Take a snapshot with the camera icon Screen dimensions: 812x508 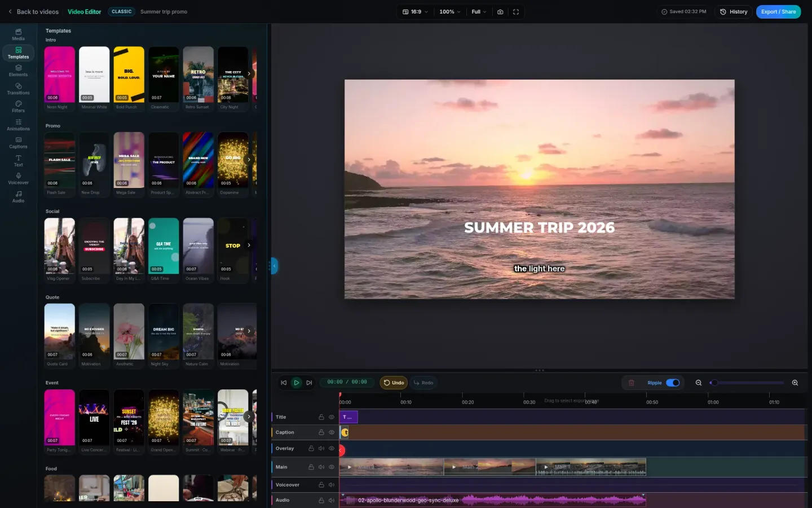(x=500, y=12)
